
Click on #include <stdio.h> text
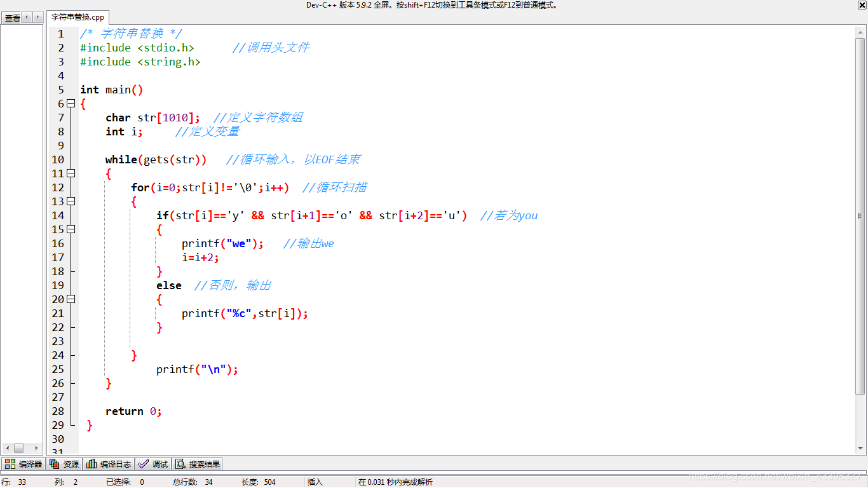pos(137,48)
